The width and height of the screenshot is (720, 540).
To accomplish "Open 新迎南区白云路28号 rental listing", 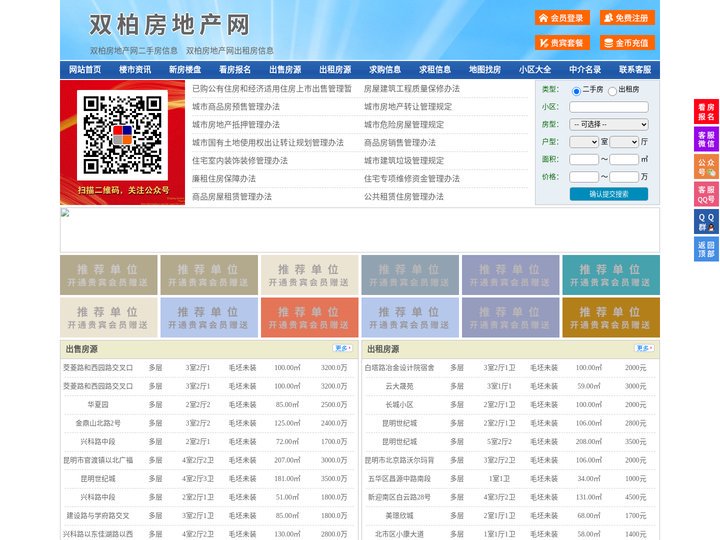I will click(399, 497).
